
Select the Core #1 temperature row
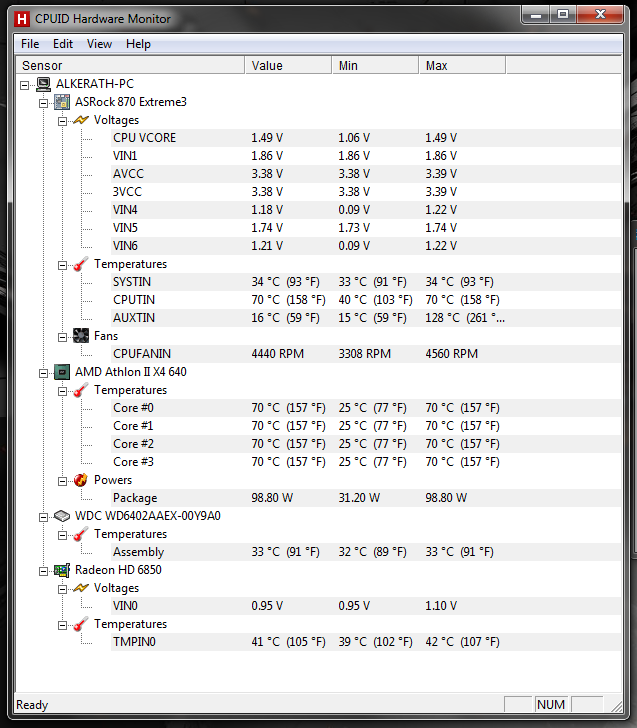[366, 426]
